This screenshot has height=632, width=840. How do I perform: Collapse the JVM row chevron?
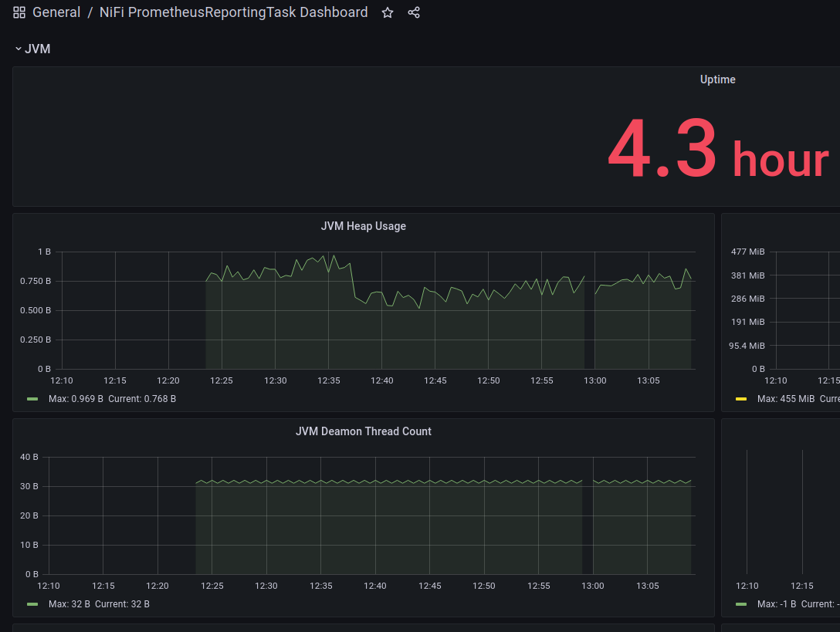point(19,49)
